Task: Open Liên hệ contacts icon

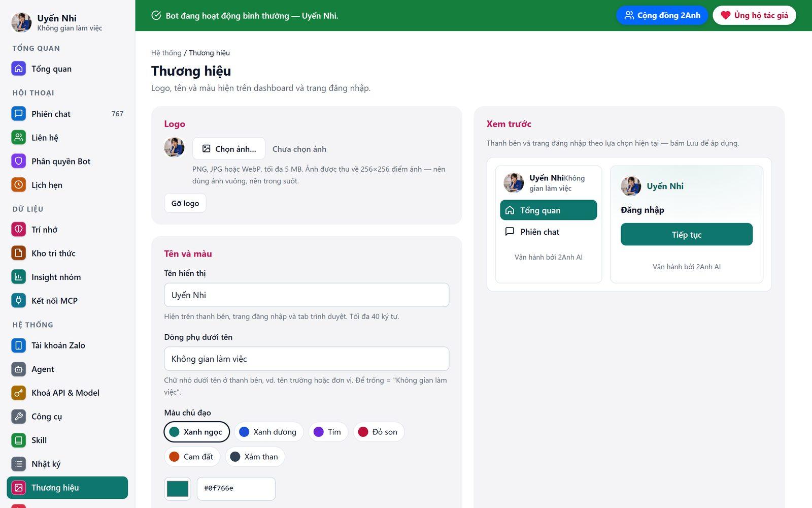Action: 19,138
